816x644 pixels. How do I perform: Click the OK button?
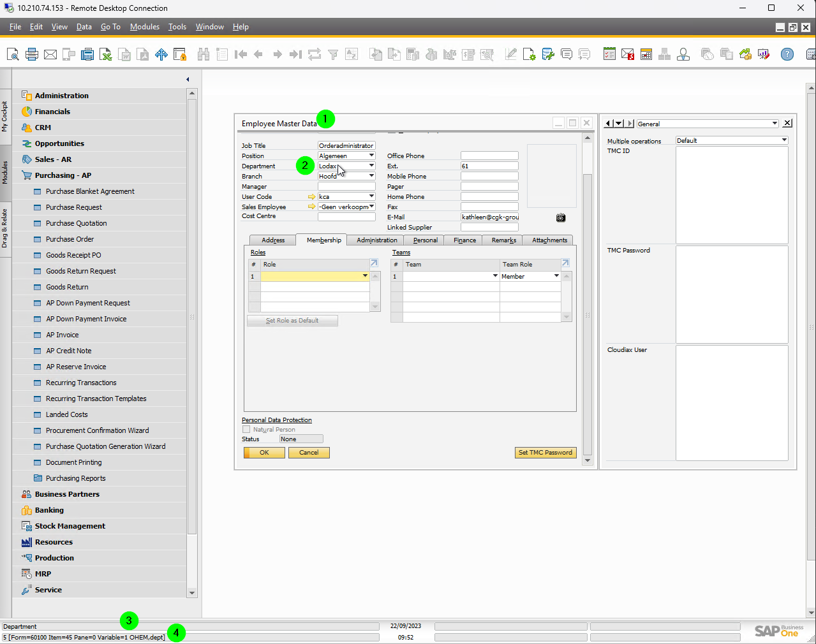[x=264, y=453]
